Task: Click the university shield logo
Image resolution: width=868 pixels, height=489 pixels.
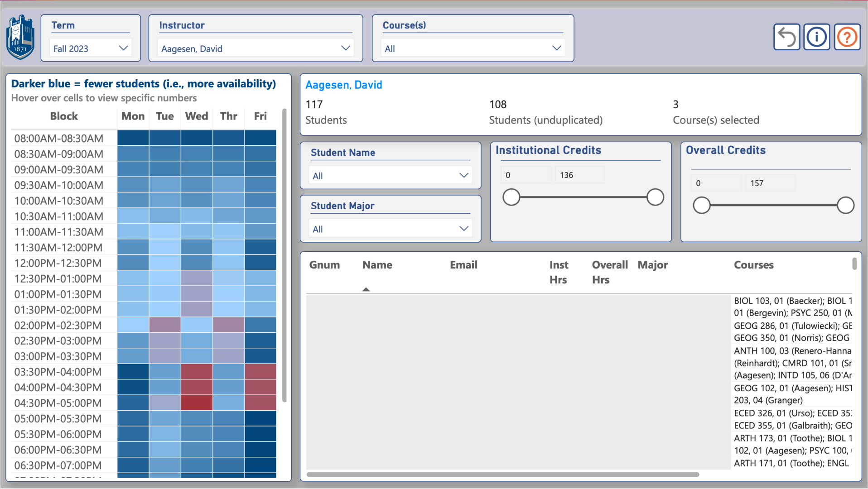Action: (x=20, y=37)
